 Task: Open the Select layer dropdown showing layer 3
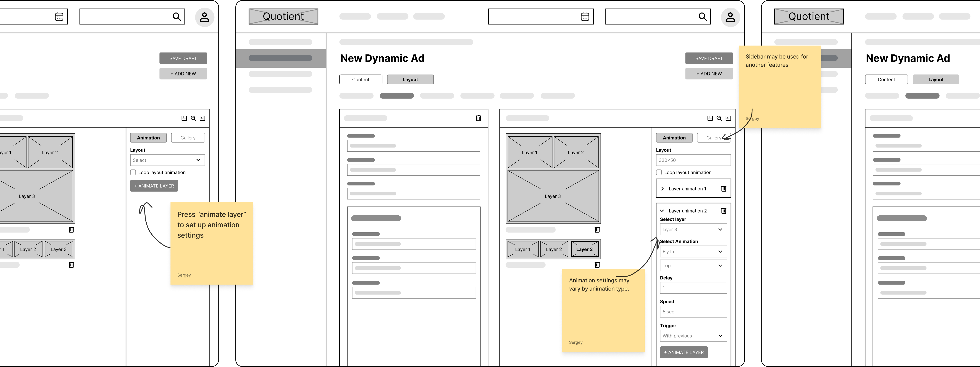(x=693, y=229)
